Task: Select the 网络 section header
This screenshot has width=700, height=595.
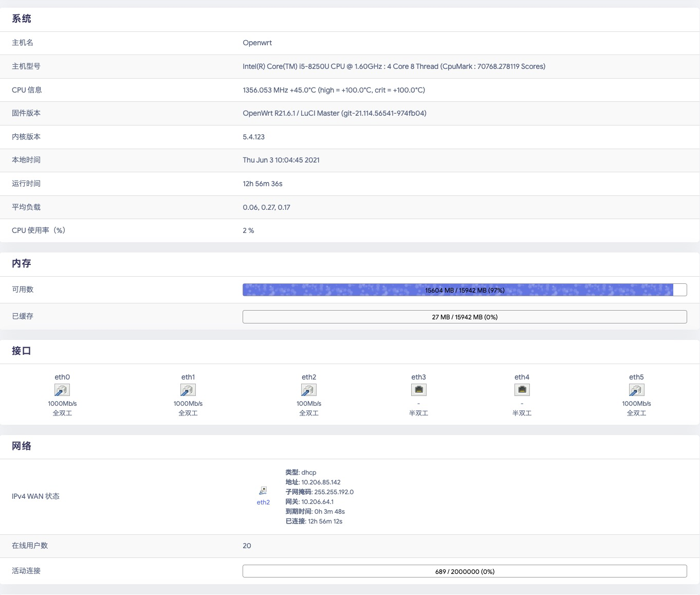Action: coord(21,446)
